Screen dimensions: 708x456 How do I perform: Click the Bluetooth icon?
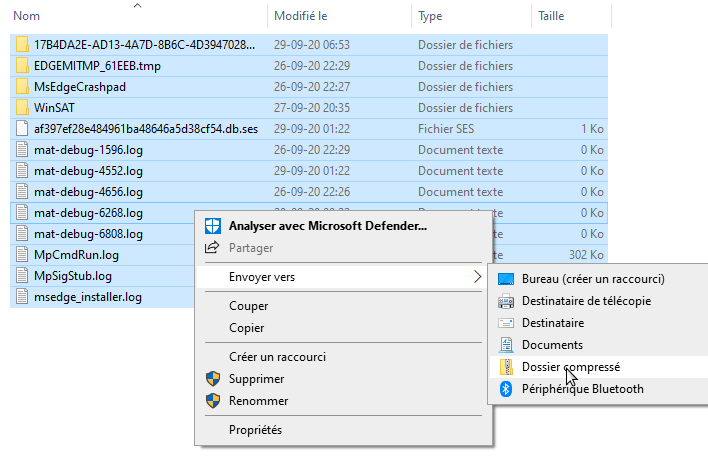tap(506, 389)
